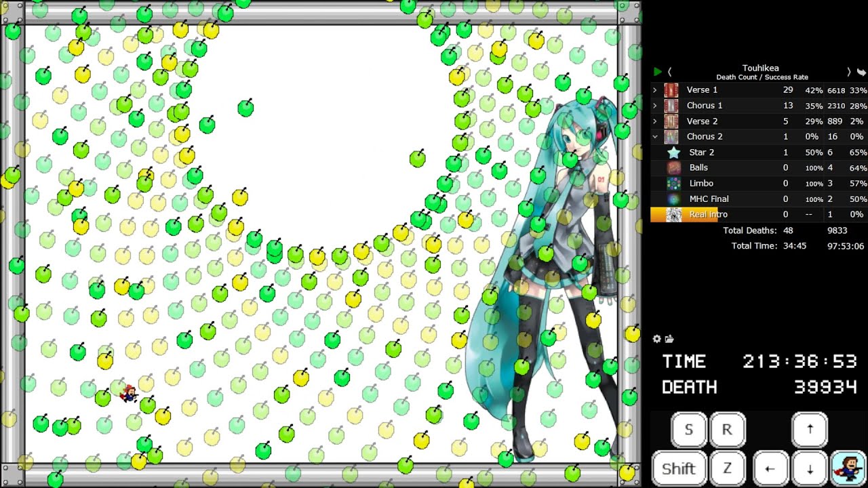
Task: Select the Limbo row label
Action: [x=701, y=184]
